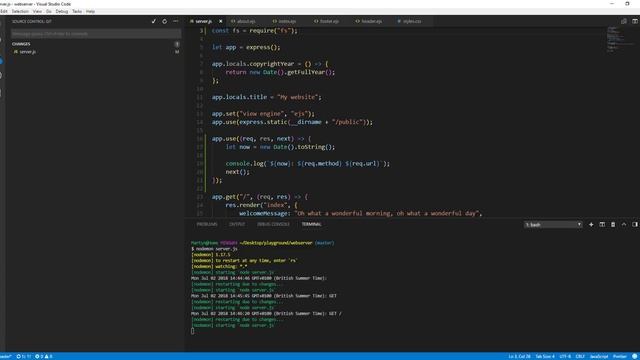Show the OUTPUT panel tab

[237, 224]
